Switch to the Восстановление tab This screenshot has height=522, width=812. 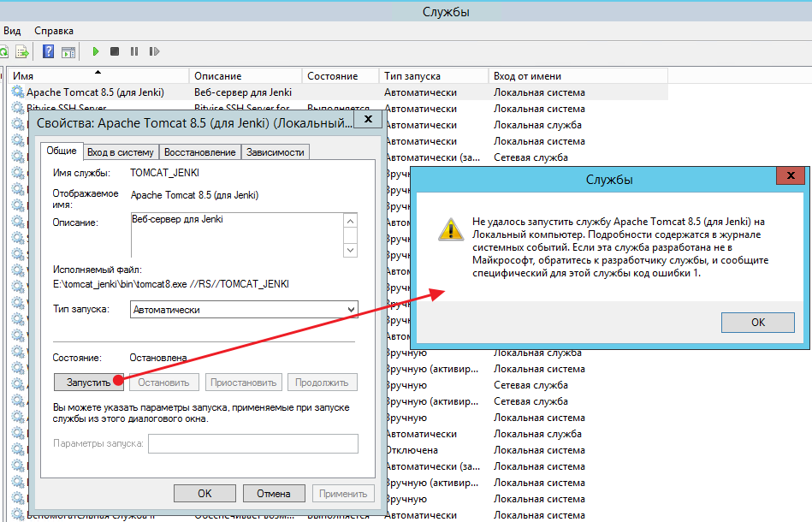200,152
